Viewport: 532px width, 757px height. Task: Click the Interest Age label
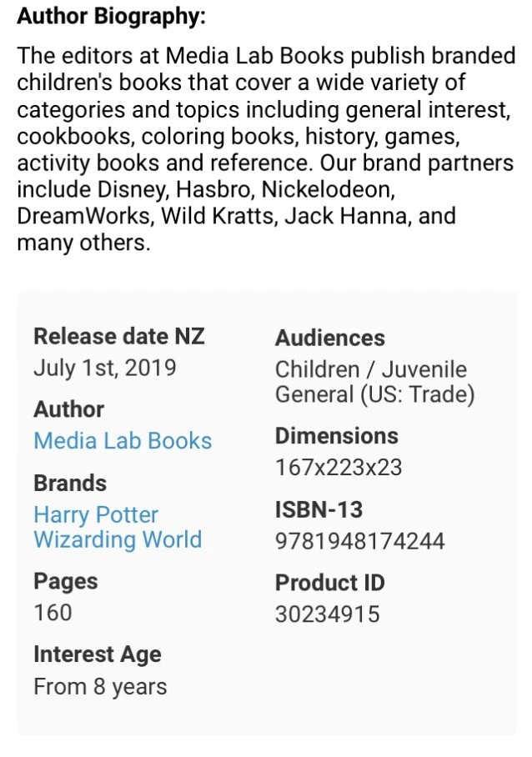(97, 654)
